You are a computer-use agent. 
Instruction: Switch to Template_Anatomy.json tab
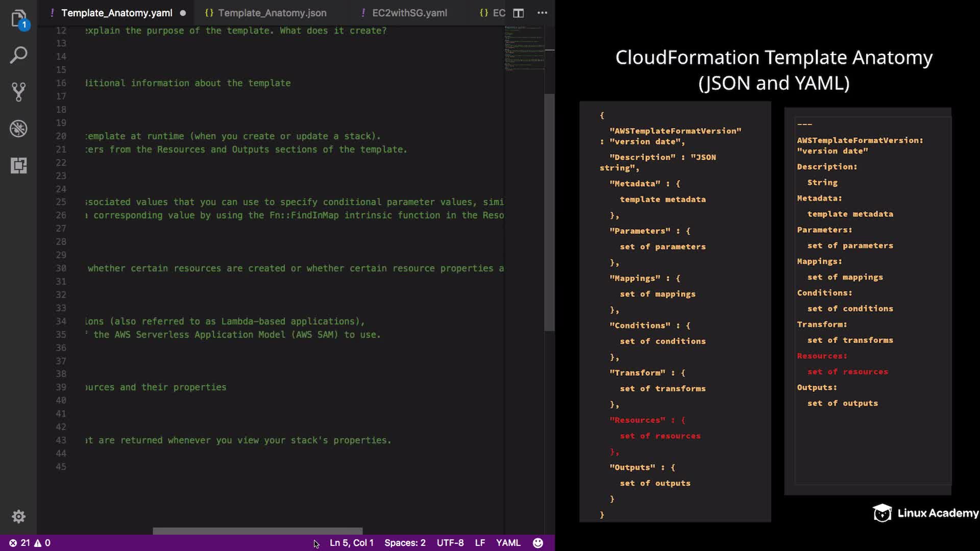click(272, 13)
